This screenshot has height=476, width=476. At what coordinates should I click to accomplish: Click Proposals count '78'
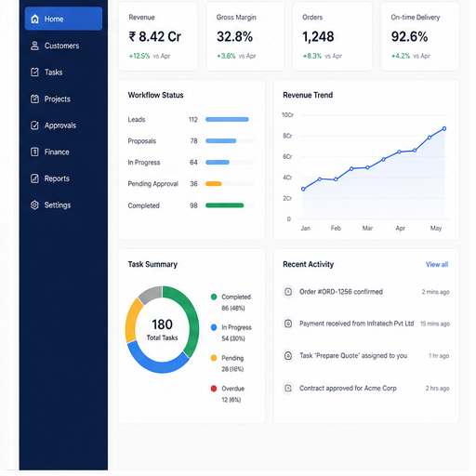[193, 140]
